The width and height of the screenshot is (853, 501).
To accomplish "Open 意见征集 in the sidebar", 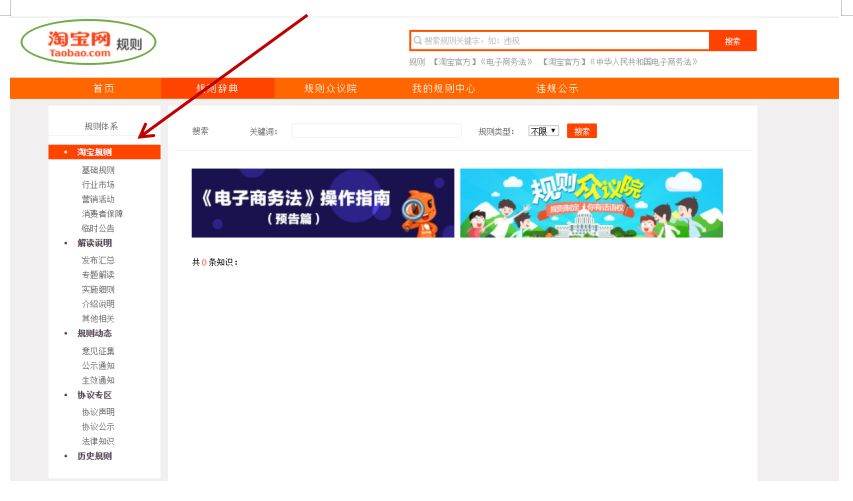I will (98, 351).
